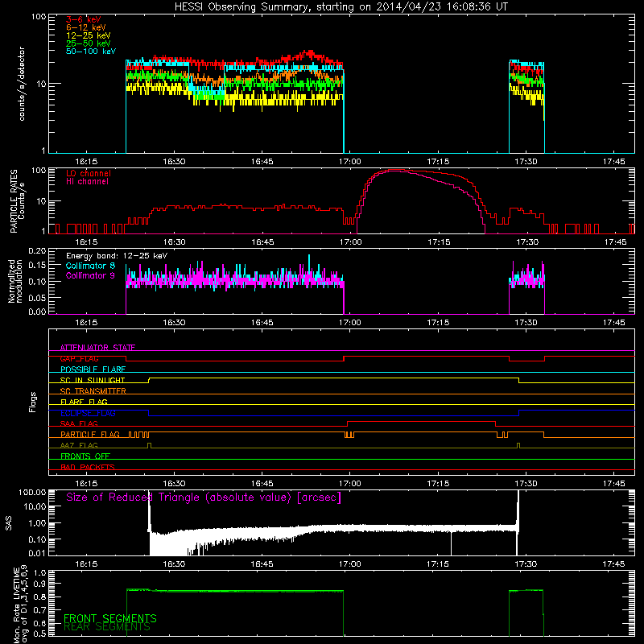Screen dimensions: 644x644
Task: Click the 'SC_TRANSMITTER' flag label
Action: (x=93, y=391)
